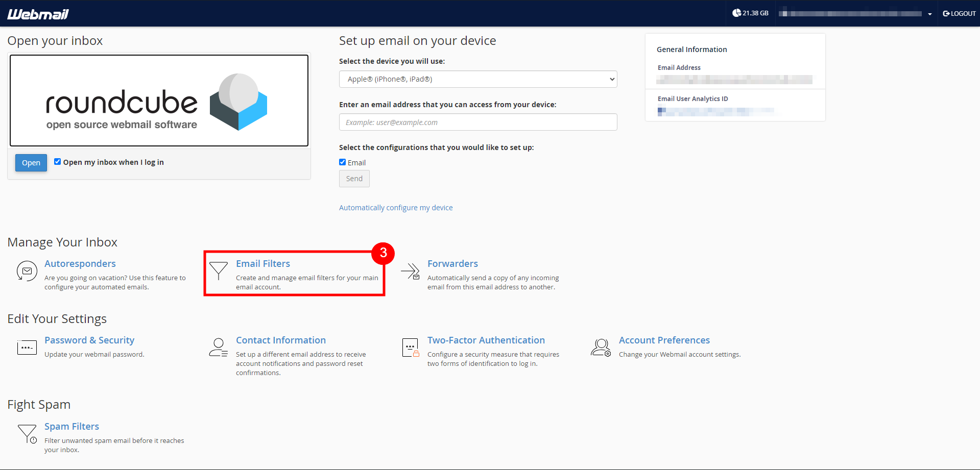
Task: Open the Apple iPhone iPad device selector
Action: [477, 79]
